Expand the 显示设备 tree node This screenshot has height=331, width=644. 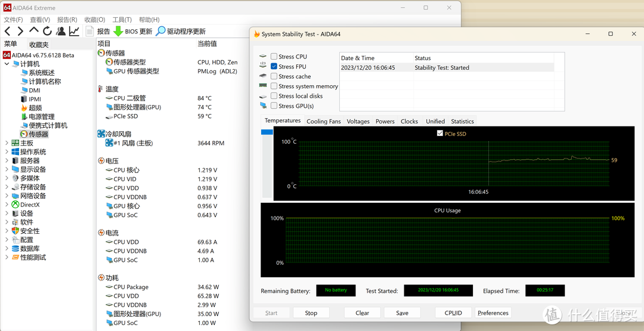click(x=7, y=169)
